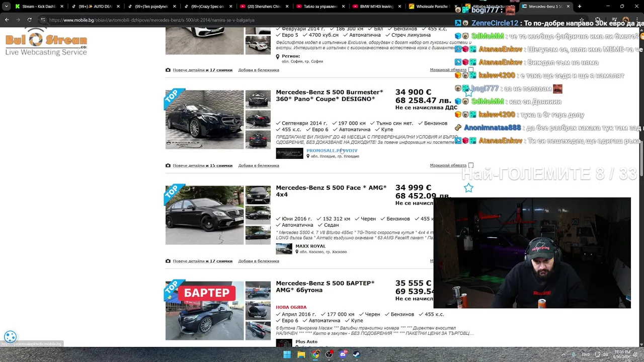Open middle small thumbnail of S 500 Burmester
Viewport: 644px width, 362px height.
(258, 120)
